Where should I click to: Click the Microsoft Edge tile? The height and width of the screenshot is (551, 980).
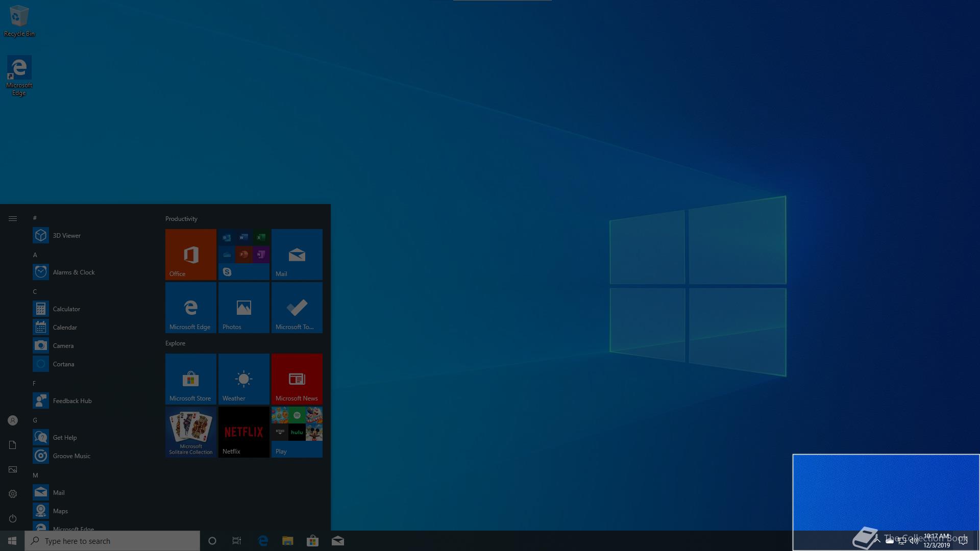pos(191,308)
